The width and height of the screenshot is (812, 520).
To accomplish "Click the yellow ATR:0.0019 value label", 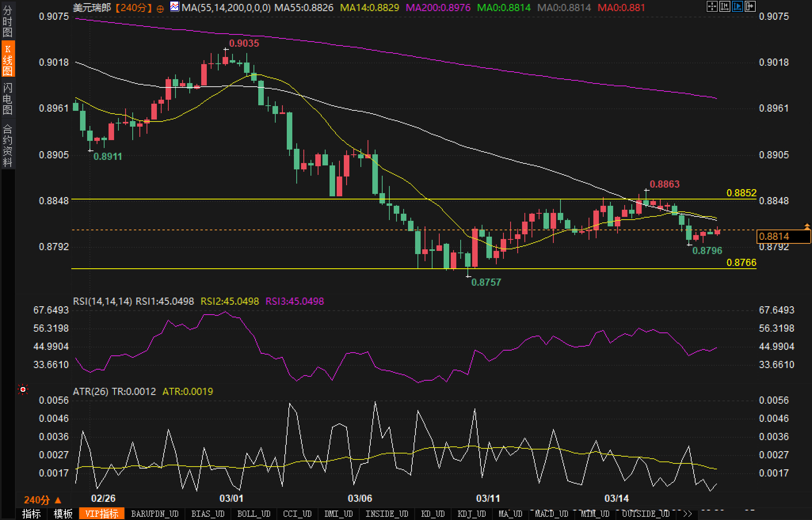I will coord(188,391).
